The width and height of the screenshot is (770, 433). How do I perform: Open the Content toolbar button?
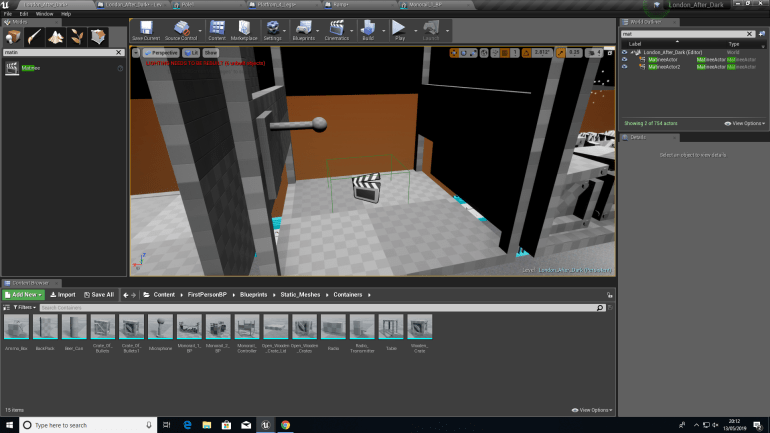pyautogui.click(x=217, y=30)
